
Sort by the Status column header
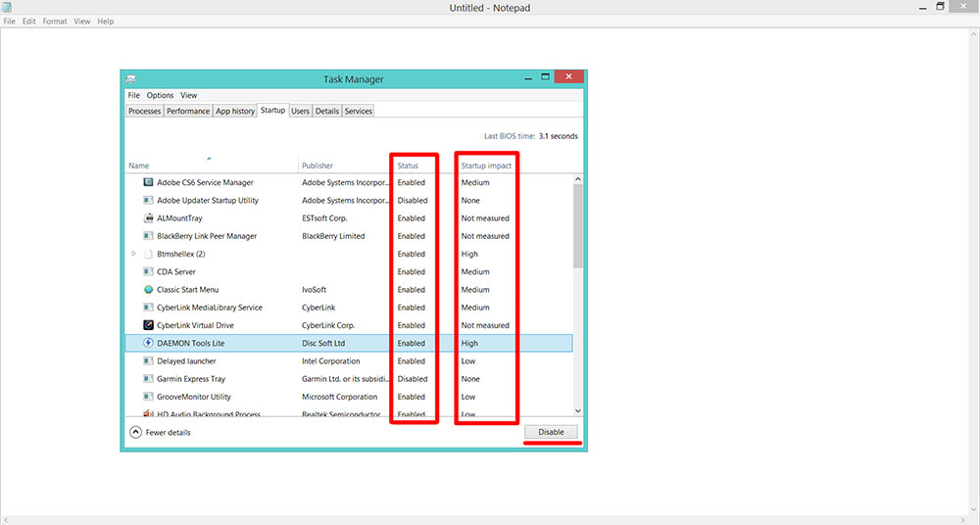(408, 166)
